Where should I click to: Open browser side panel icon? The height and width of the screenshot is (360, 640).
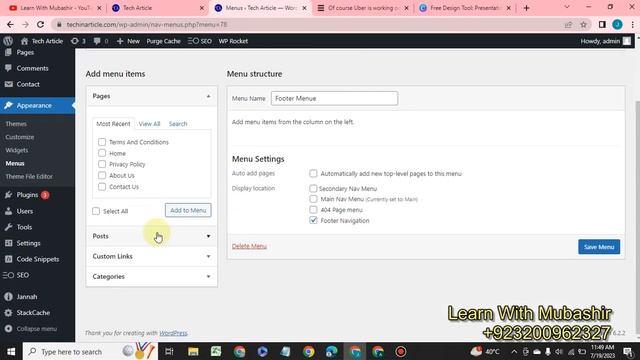pos(602,24)
